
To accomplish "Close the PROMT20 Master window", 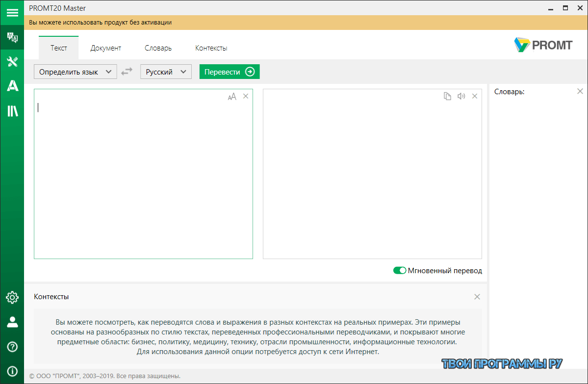I will pos(580,8).
